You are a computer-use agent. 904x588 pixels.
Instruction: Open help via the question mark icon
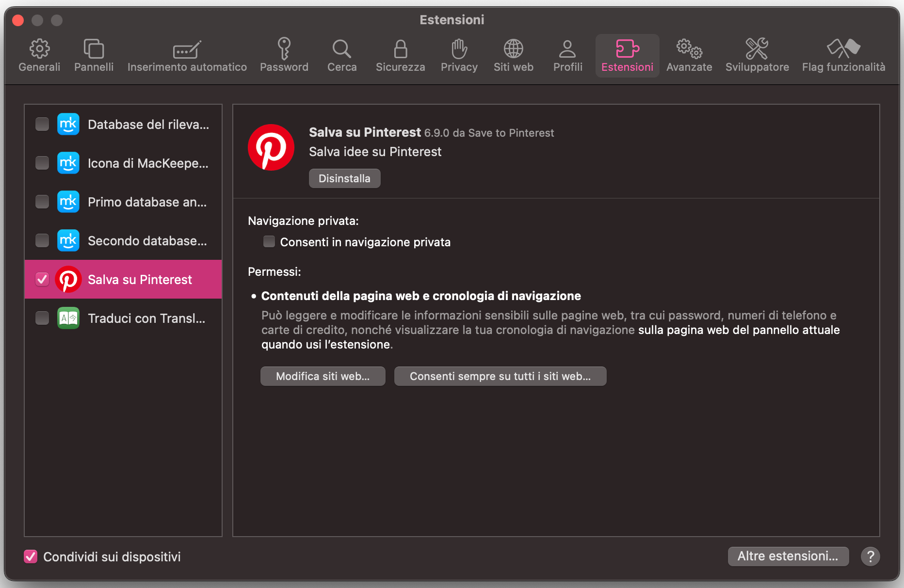(x=870, y=556)
